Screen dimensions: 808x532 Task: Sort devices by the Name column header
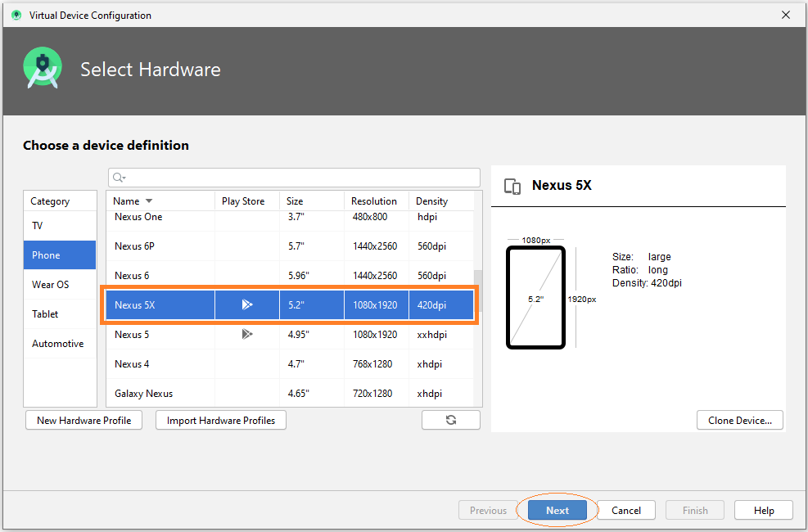[x=160, y=201]
